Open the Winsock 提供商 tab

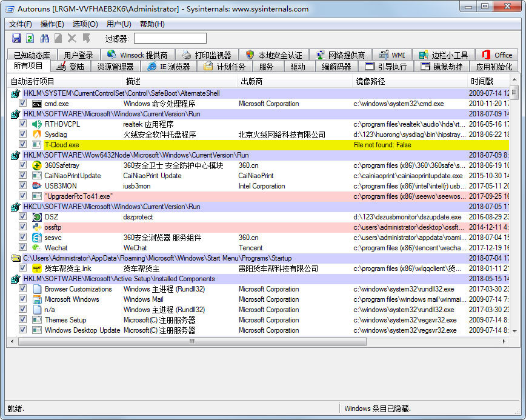pyautogui.click(x=138, y=55)
